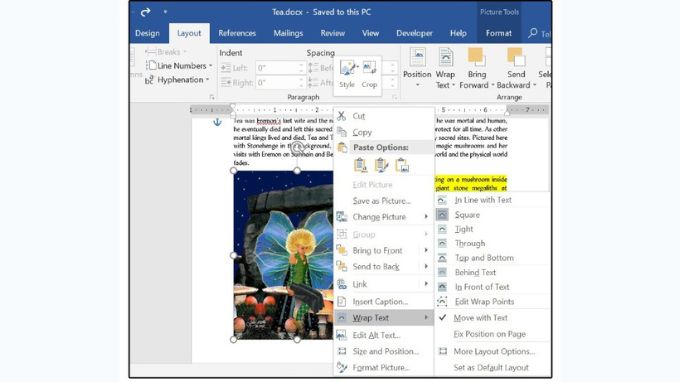680x382 pixels.
Task: Open the Picture Tools Format tab
Action: click(498, 33)
